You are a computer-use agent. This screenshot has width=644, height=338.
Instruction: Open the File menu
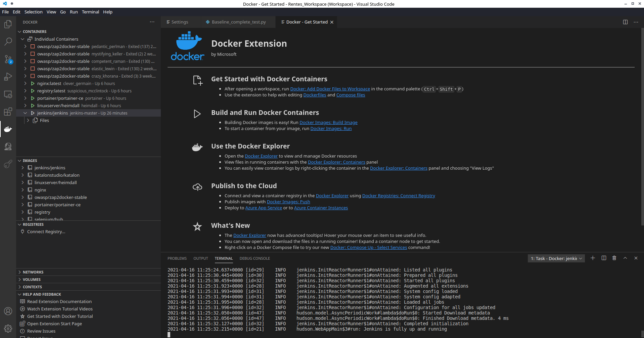(5, 12)
